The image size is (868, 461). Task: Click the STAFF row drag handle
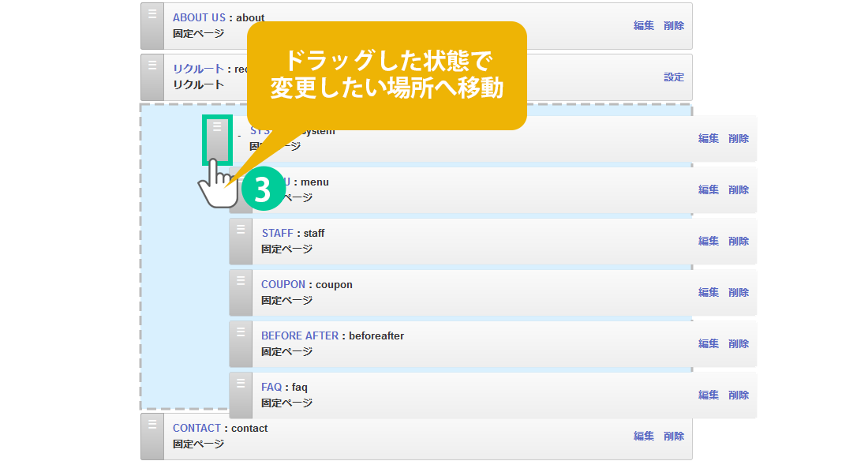click(x=241, y=241)
